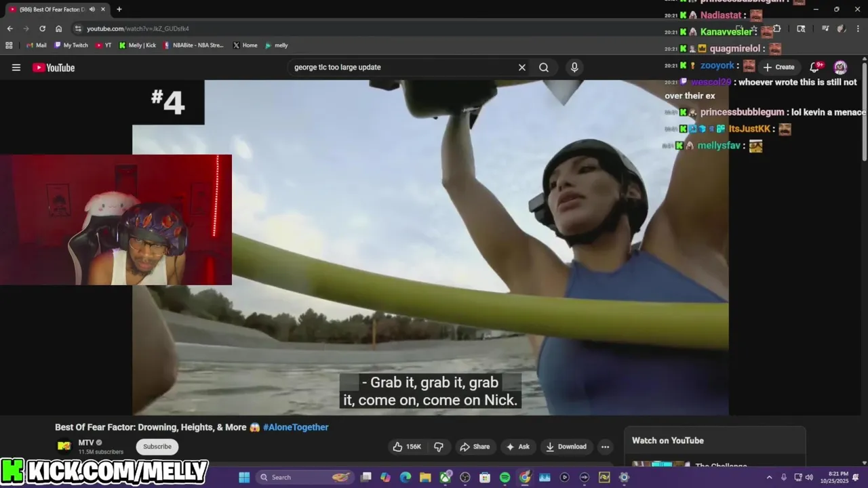Image resolution: width=868 pixels, height=488 pixels.
Task: Open the Xbox app on the taskbar
Action: tap(446, 477)
